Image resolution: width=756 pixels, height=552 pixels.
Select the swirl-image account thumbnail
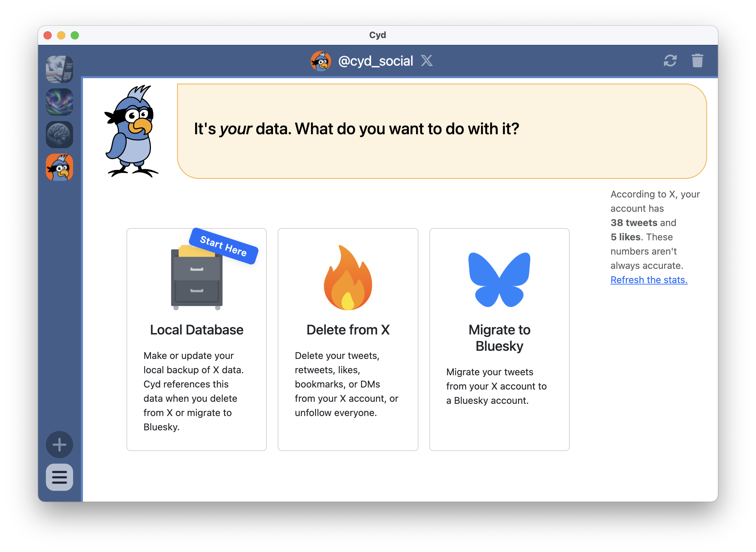59,102
